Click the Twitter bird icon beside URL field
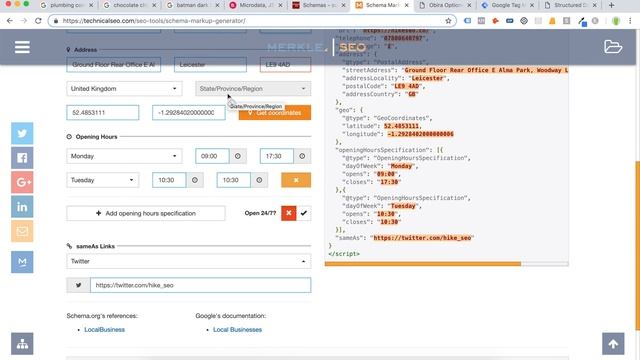The image size is (640, 360). [x=78, y=285]
